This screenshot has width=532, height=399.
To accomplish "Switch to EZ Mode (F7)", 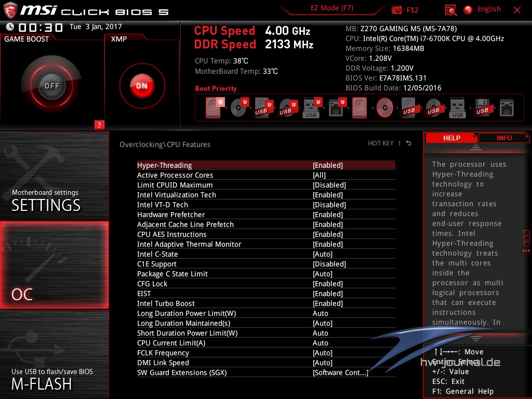I will (332, 8).
